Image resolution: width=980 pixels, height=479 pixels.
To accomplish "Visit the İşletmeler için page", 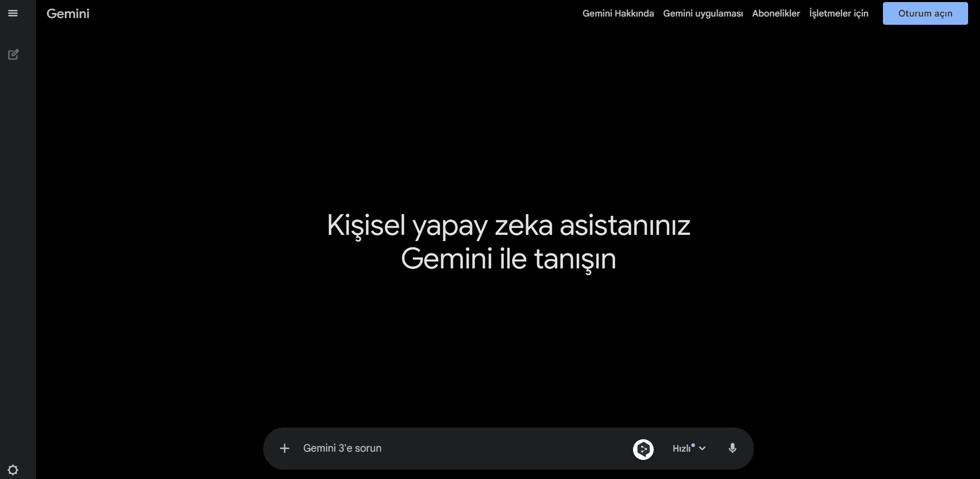I will 839,13.
